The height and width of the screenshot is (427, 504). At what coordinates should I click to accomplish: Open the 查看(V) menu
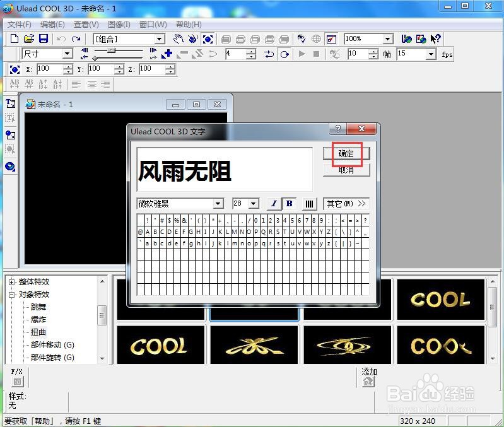[x=86, y=25]
